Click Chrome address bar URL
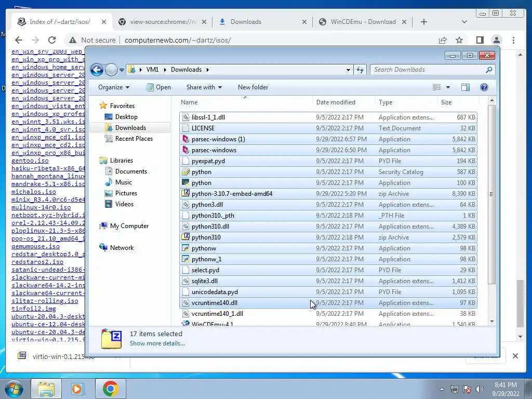532x399 pixels. (x=178, y=40)
